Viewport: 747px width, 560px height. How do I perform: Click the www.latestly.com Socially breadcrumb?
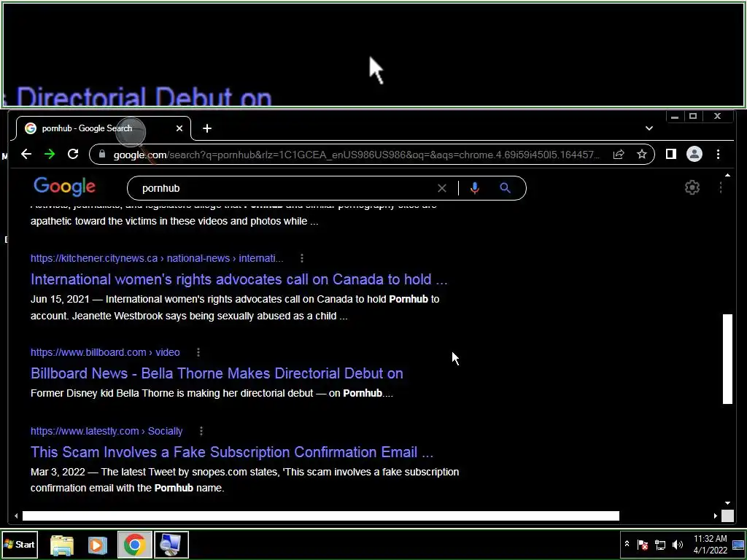point(107,431)
